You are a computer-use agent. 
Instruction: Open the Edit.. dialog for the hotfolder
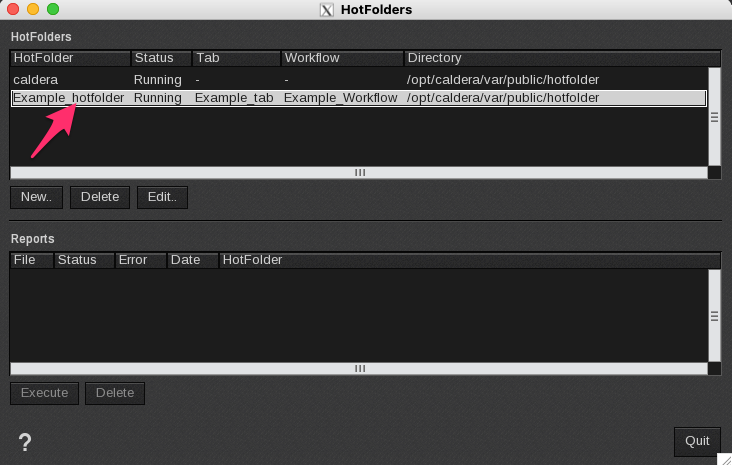pos(162,197)
